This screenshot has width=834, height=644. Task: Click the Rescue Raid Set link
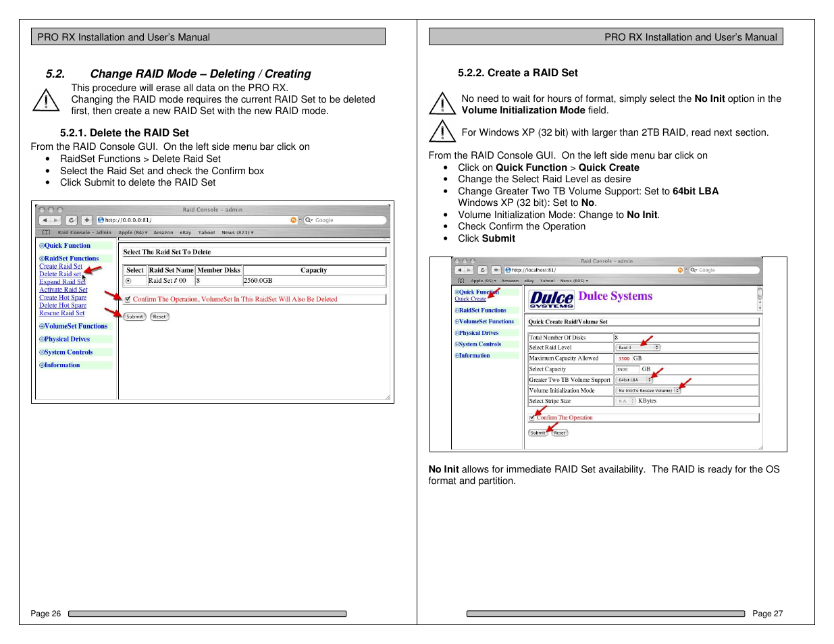(62, 313)
